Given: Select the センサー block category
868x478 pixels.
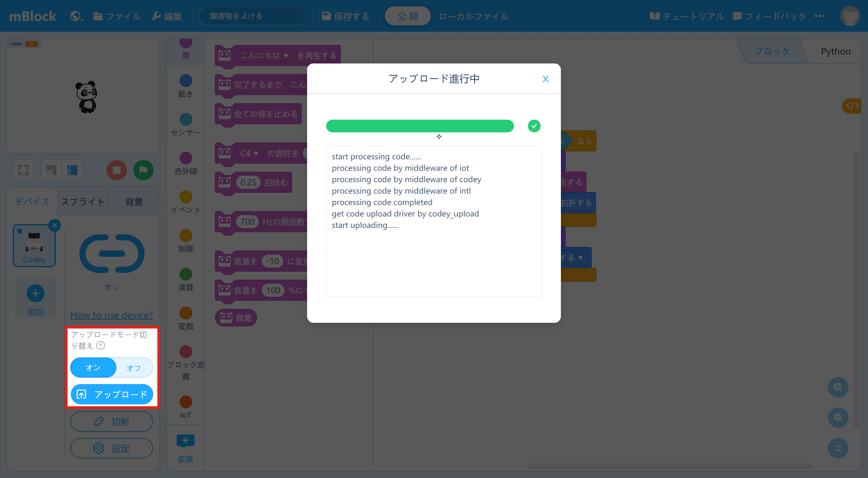Looking at the screenshot, I should pyautogui.click(x=185, y=125).
